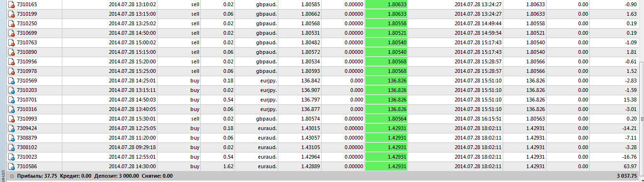
Task: Click the buy order icon for 7310203
Action: click(11, 90)
